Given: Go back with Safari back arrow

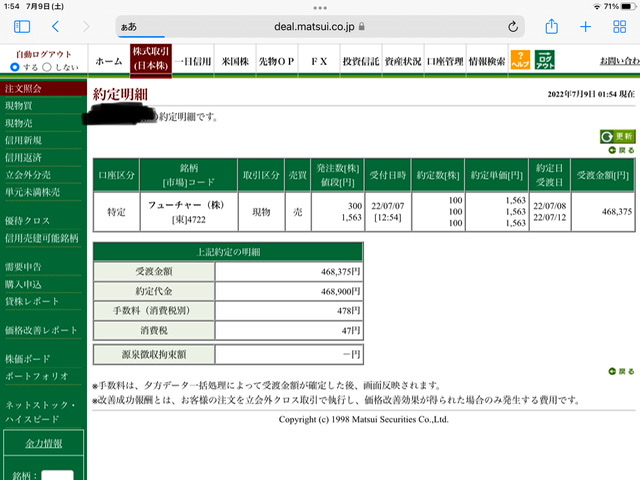Looking at the screenshot, I should click(56, 27).
